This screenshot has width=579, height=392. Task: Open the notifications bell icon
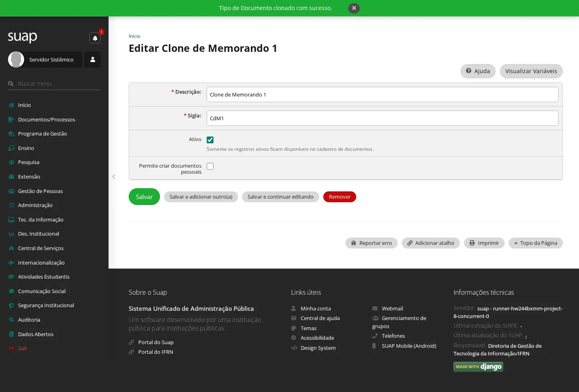point(95,38)
